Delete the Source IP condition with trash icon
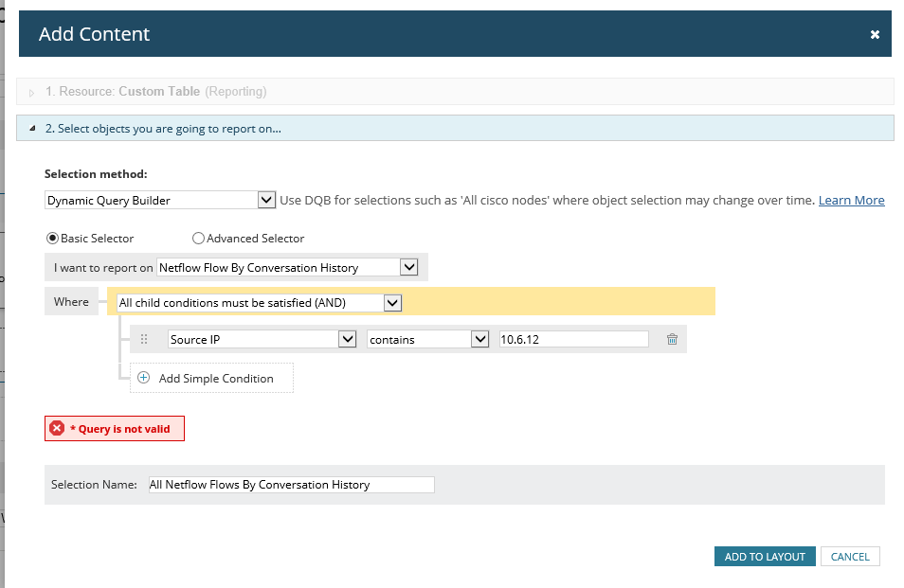 [x=672, y=339]
